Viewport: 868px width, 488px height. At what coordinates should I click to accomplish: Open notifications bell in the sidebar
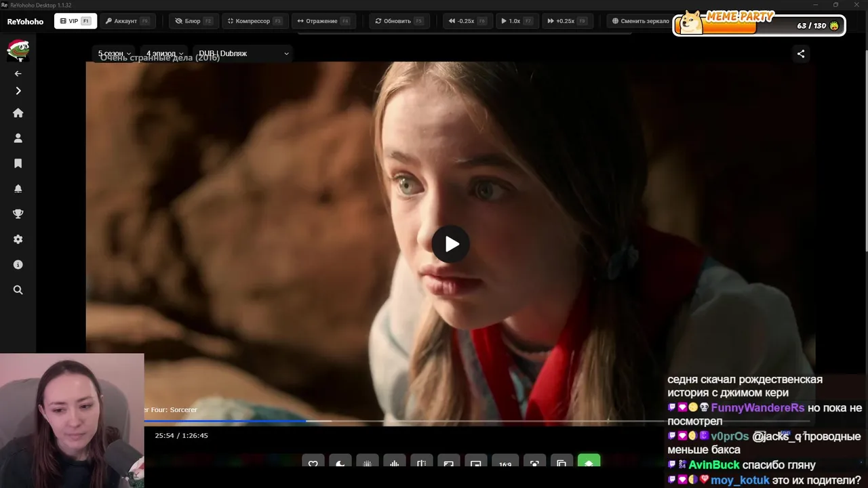[18, 188]
